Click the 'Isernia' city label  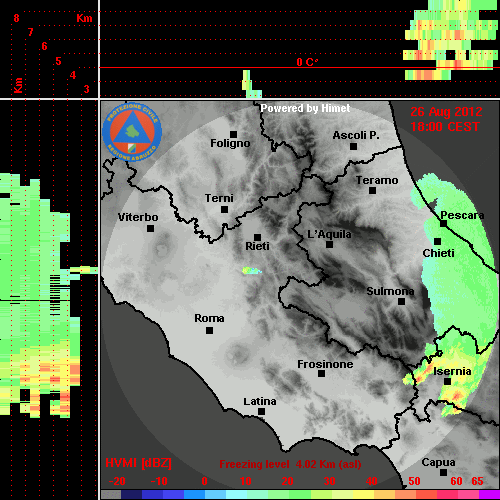point(452,371)
